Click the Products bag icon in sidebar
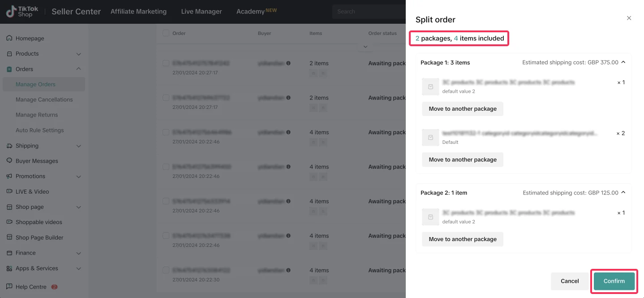Image resolution: width=644 pixels, height=298 pixels. (9, 53)
